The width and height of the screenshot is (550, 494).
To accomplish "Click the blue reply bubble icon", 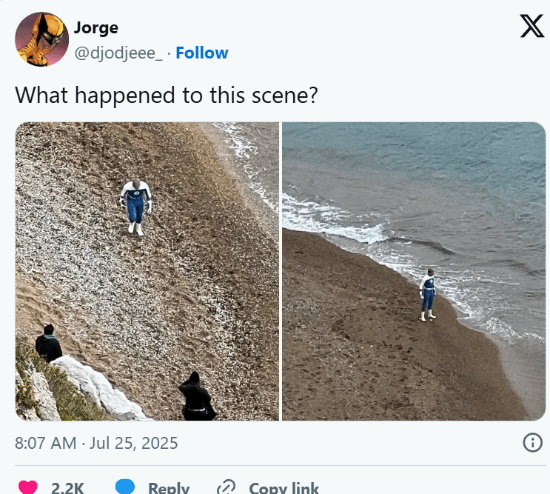I will pos(125,486).
